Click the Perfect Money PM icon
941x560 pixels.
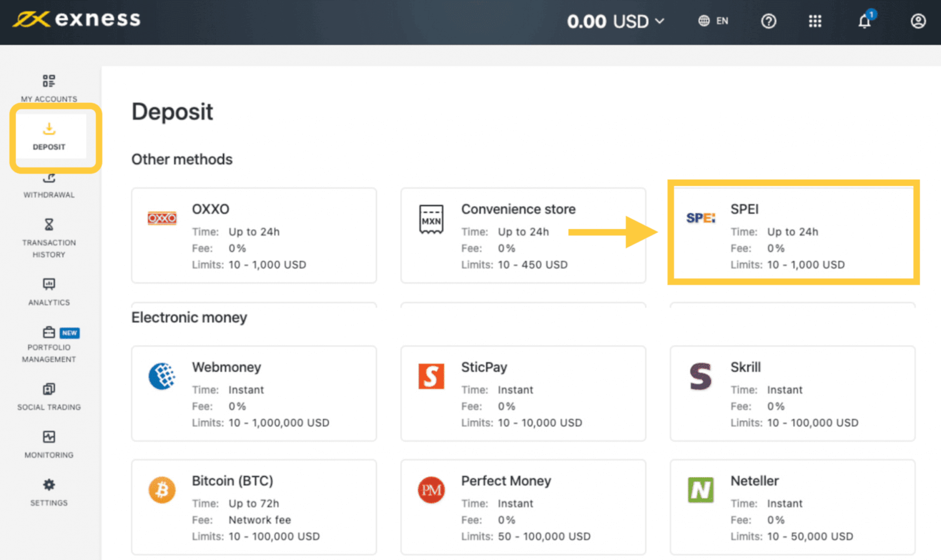point(431,490)
